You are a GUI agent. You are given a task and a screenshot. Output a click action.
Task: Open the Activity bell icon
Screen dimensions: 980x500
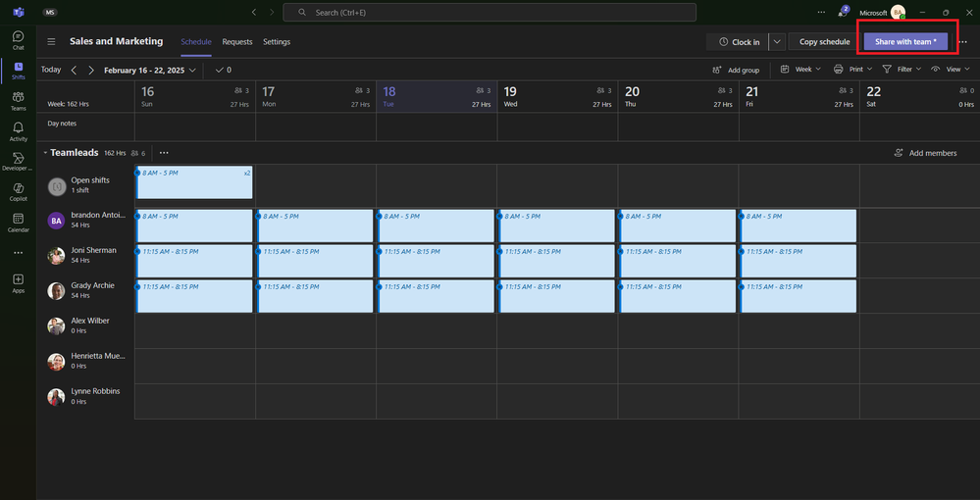(18, 131)
